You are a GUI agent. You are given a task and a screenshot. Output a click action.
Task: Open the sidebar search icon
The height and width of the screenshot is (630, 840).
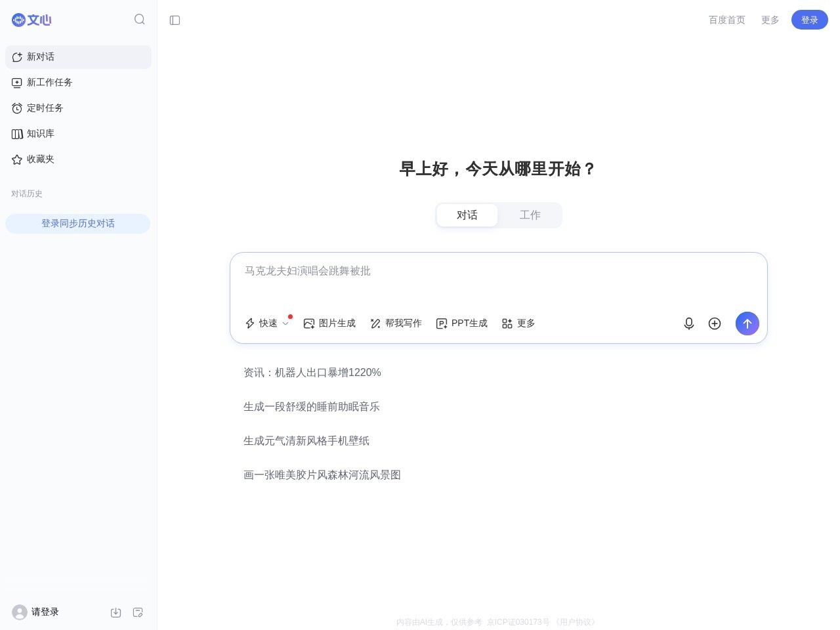click(140, 20)
